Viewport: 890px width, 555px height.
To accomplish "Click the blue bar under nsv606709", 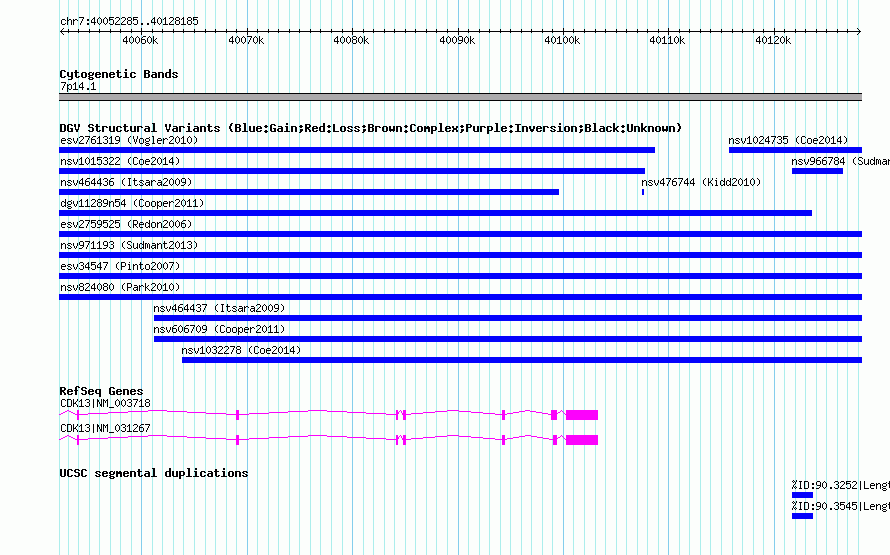I will click(508, 339).
